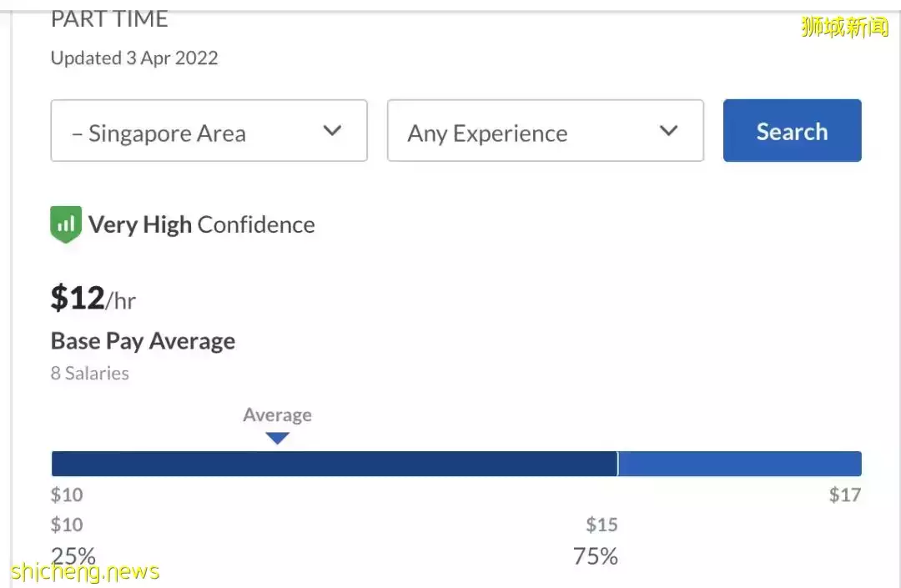Click the dark blue salary range bar segment

click(x=334, y=464)
